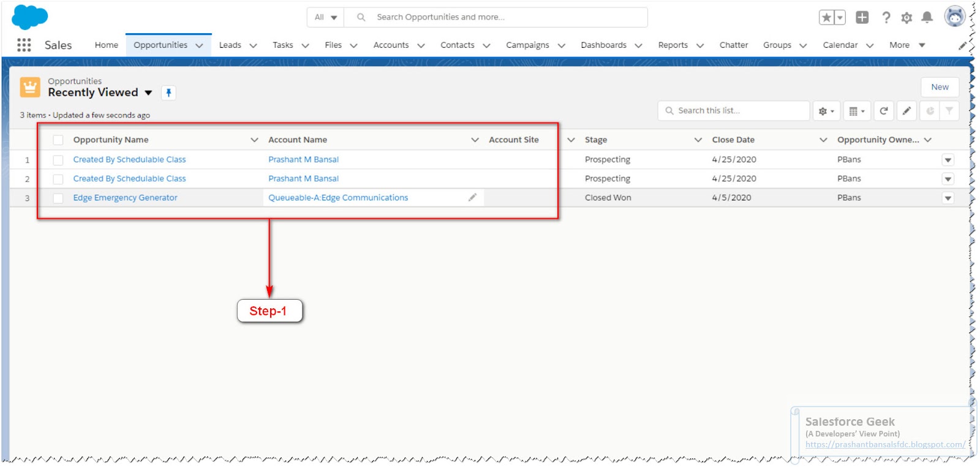Viewport: 980px width, 467px height.
Task: Open the Setup gear icon
Action: pos(907,17)
